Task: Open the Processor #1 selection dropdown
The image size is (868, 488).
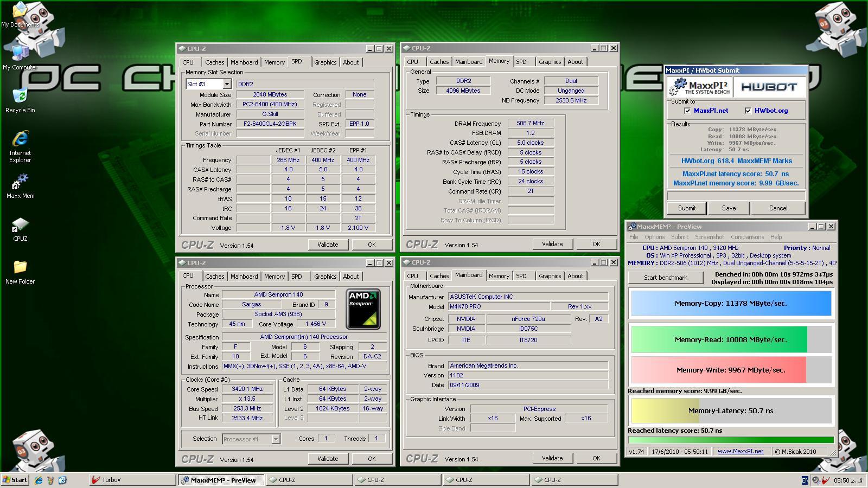Action: [x=276, y=439]
